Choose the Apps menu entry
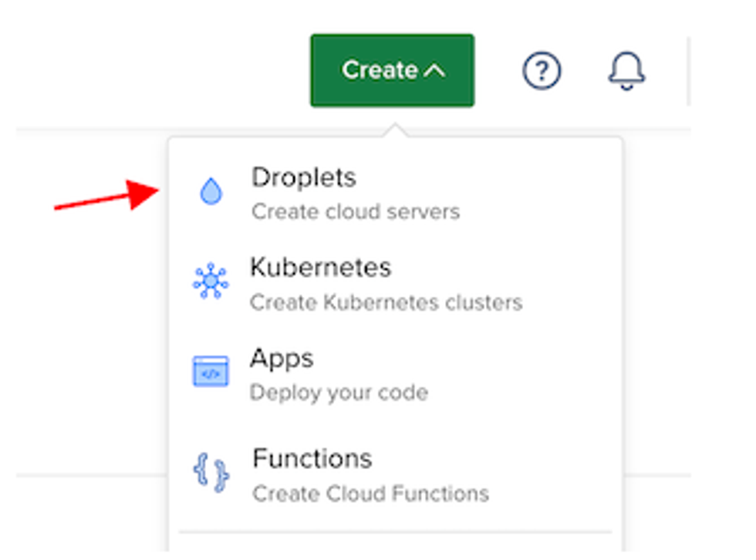This screenshot has height=560, width=756. point(282,359)
